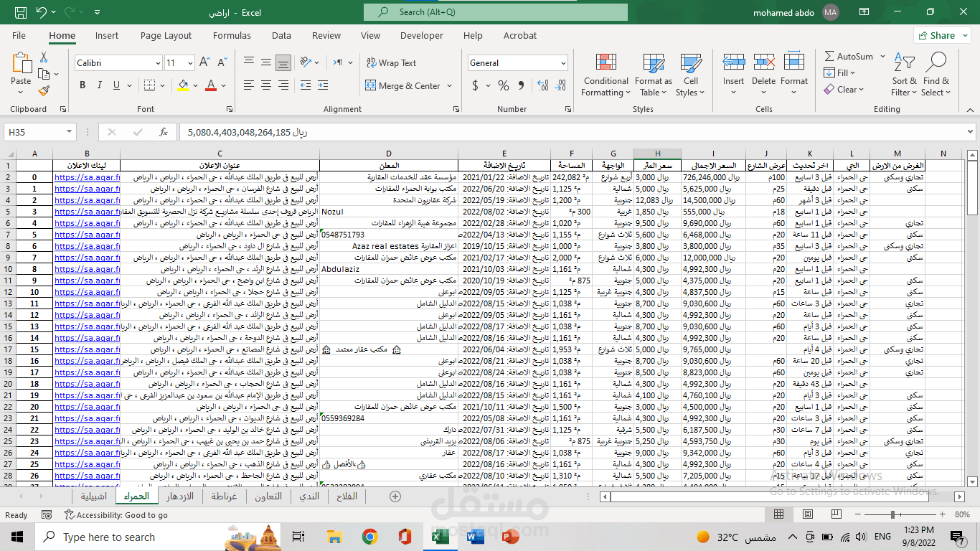The image size is (980, 551).
Task: Toggle Align Right
Action: click(x=283, y=85)
